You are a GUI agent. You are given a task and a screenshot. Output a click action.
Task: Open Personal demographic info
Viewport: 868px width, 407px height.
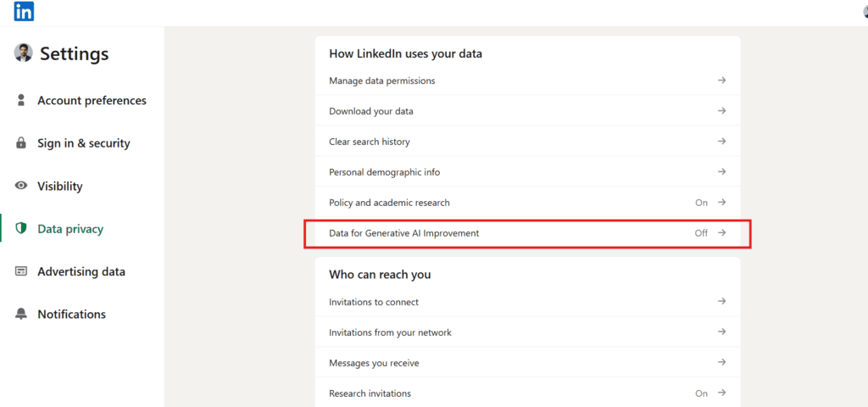tap(527, 171)
